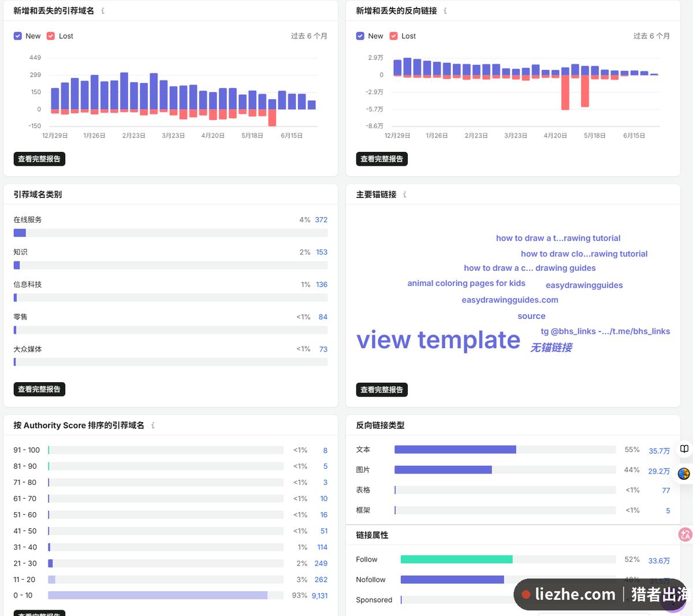Click 'easydrawingguides' anchor without .com

tap(584, 285)
